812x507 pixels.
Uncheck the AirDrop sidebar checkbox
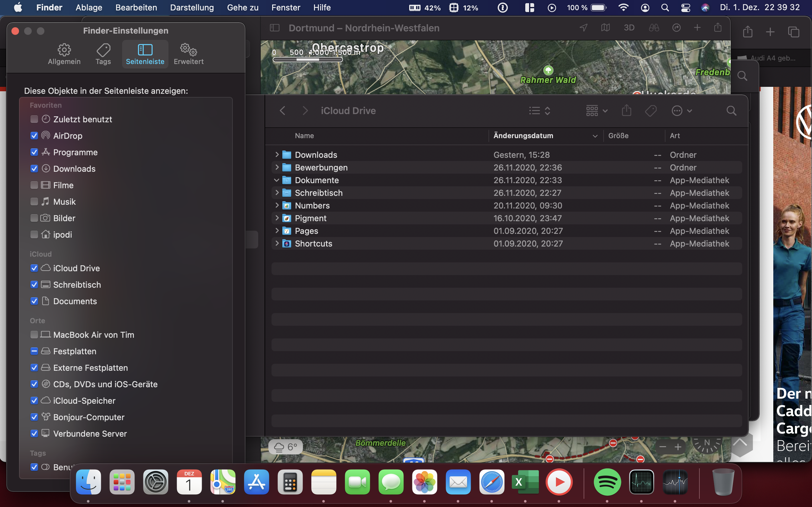click(34, 136)
